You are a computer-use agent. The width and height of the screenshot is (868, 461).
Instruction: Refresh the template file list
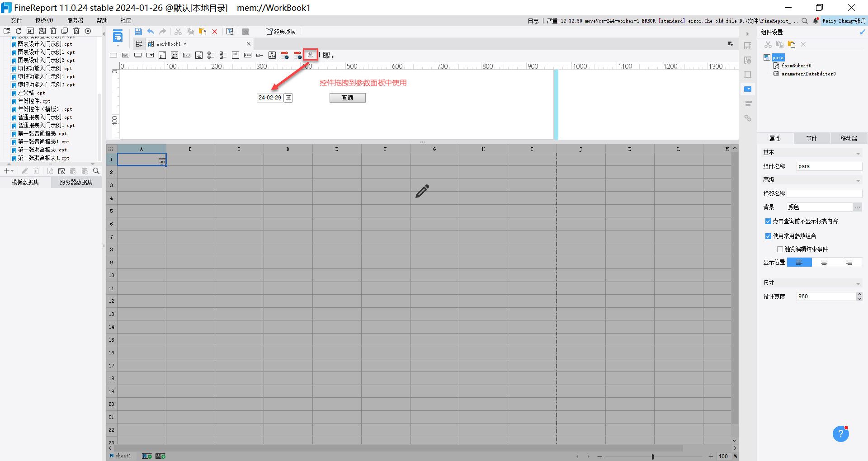coord(19,31)
